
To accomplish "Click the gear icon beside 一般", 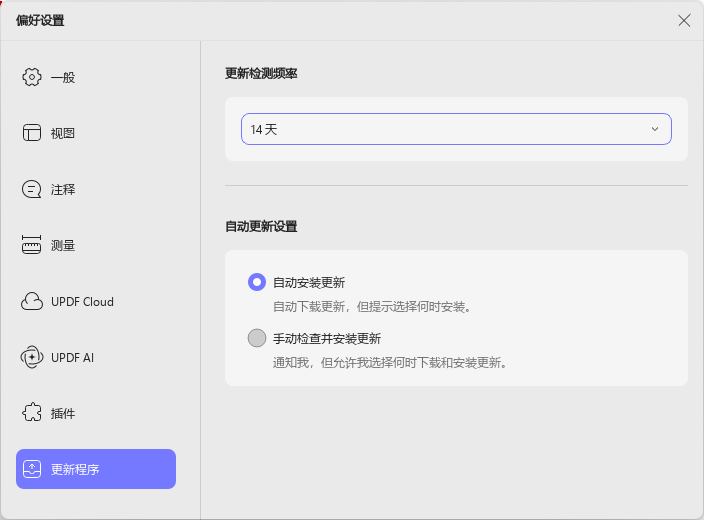I will point(32,77).
